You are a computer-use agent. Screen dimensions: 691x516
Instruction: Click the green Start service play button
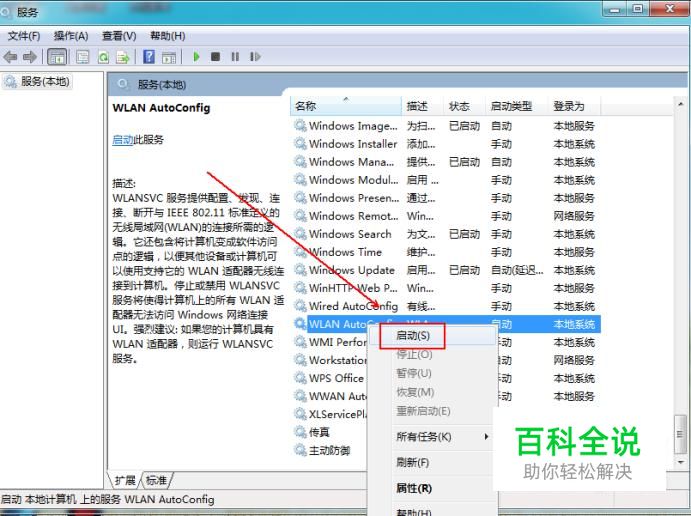pyautogui.click(x=197, y=56)
